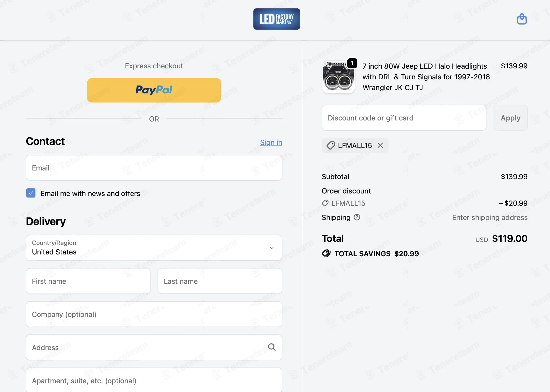Click the Total Savings tag icon

[326, 253]
